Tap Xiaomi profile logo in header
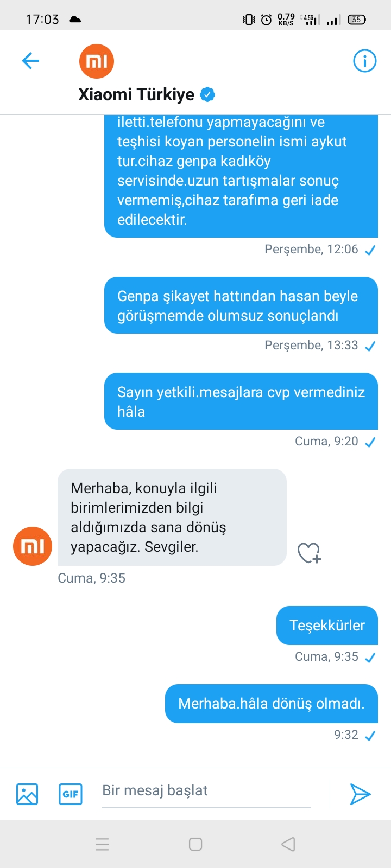 tap(97, 61)
